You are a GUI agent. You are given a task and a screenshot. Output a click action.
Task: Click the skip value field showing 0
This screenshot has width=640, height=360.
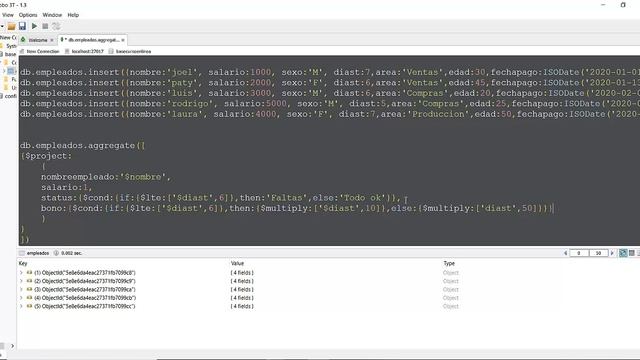click(x=579, y=253)
